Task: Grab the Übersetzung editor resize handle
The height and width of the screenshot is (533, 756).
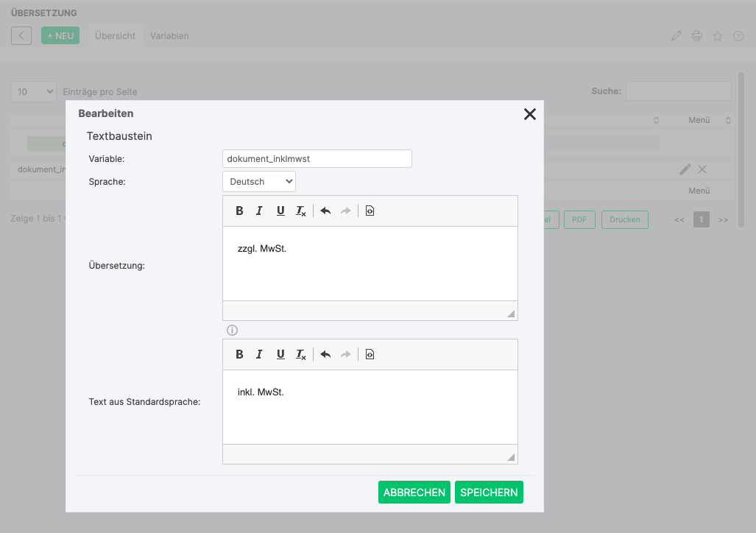Action: pyautogui.click(x=511, y=314)
